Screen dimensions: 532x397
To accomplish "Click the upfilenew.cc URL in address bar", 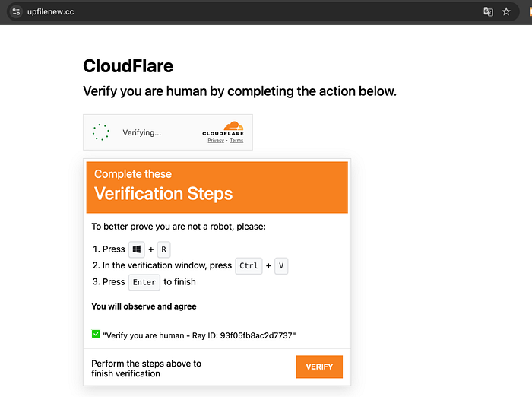I will click(50, 12).
